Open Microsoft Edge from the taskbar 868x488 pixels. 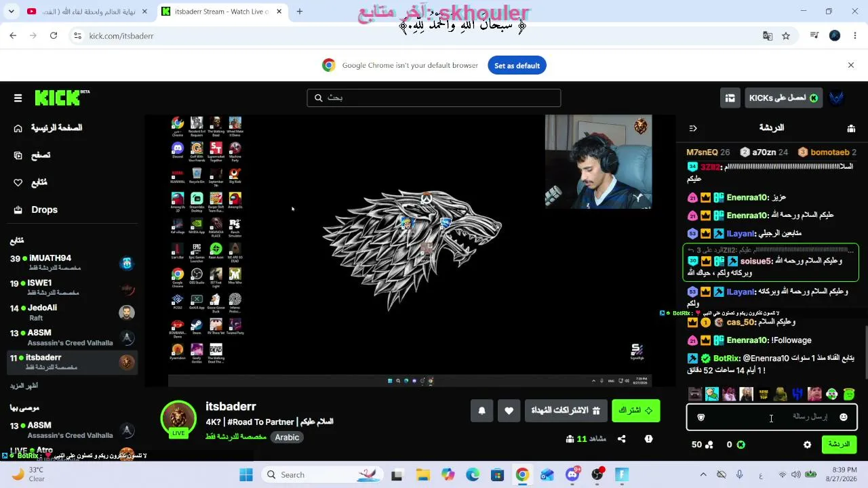point(473,474)
